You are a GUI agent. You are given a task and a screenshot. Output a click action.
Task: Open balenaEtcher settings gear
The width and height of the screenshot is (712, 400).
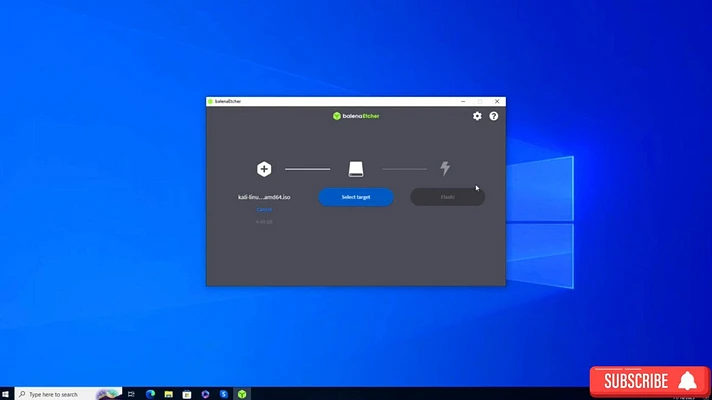click(477, 116)
